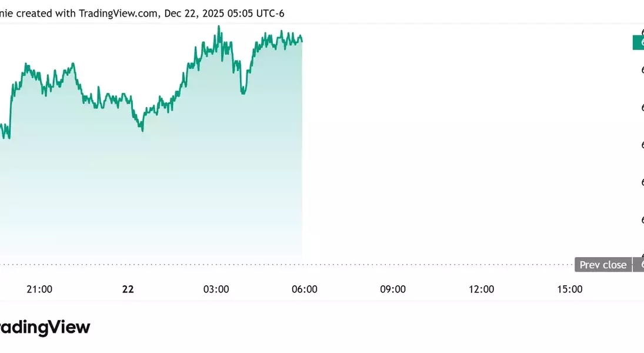
Task: Click the empty chart area above 12:00
Action: point(481,147)
